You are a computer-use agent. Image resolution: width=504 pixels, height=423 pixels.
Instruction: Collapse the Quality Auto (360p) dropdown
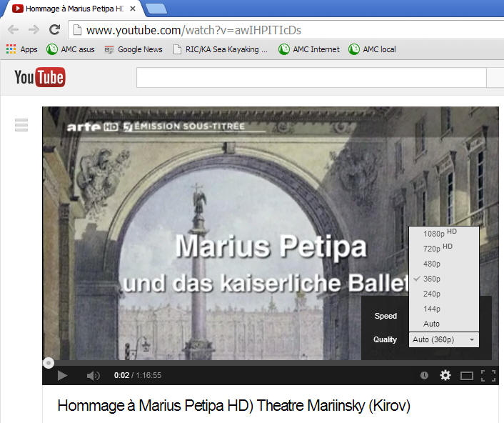coord(443,339)
